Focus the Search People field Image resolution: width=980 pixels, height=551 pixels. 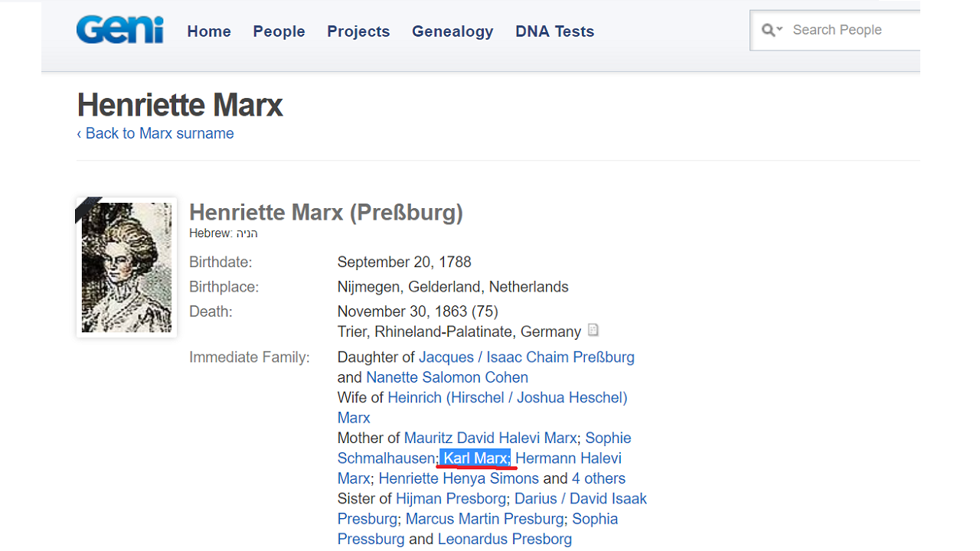pyautogui.click(x=850, y=30)
